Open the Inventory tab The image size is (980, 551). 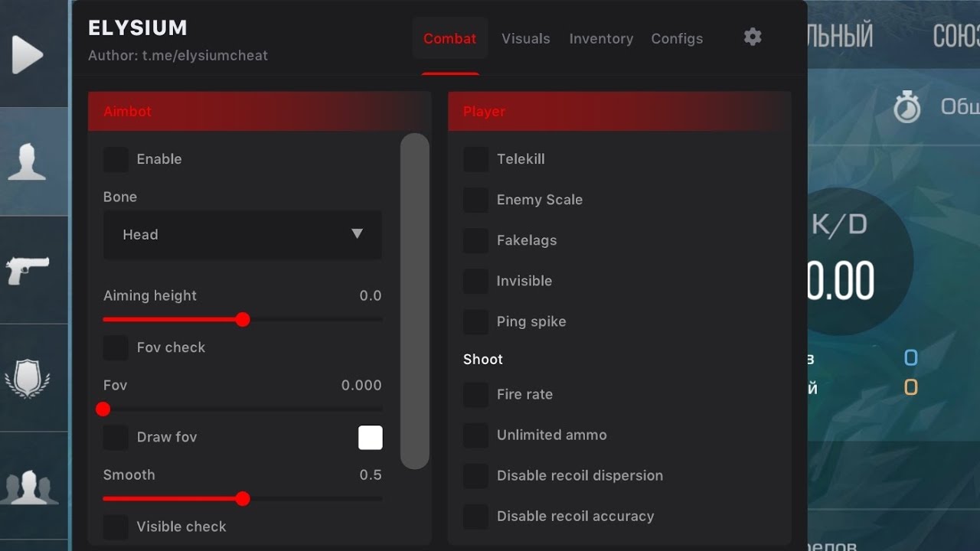pyautogui.click(x=601, y=38)
